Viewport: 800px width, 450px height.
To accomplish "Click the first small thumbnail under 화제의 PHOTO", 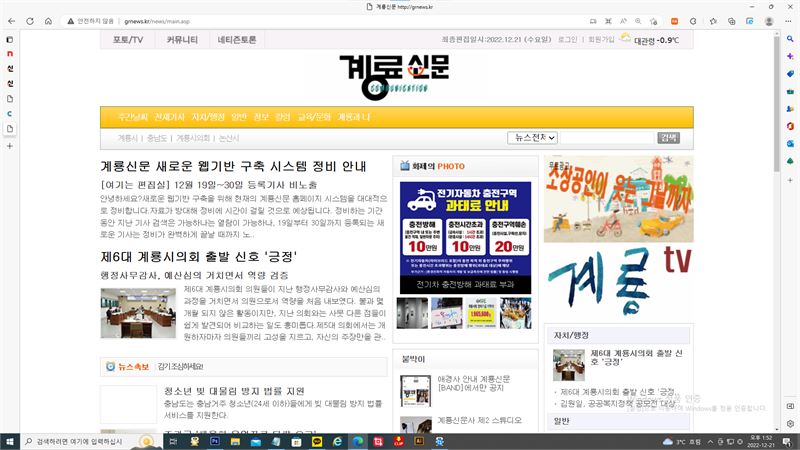I will point(412,313).
